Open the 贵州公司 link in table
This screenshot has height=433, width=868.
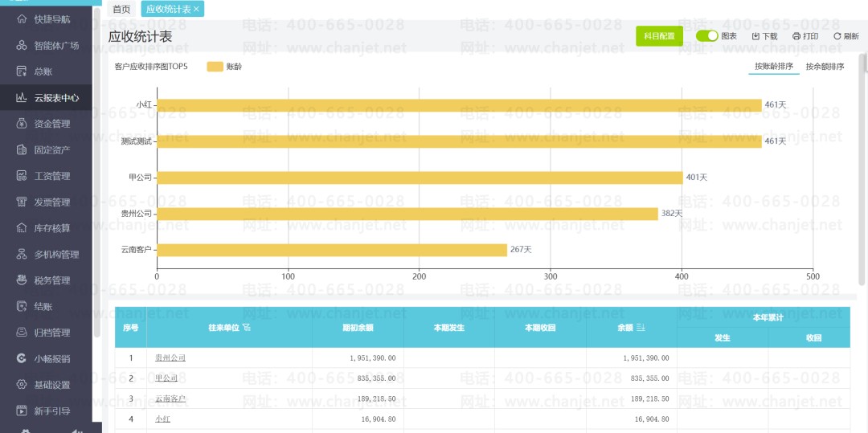[170, 357]
